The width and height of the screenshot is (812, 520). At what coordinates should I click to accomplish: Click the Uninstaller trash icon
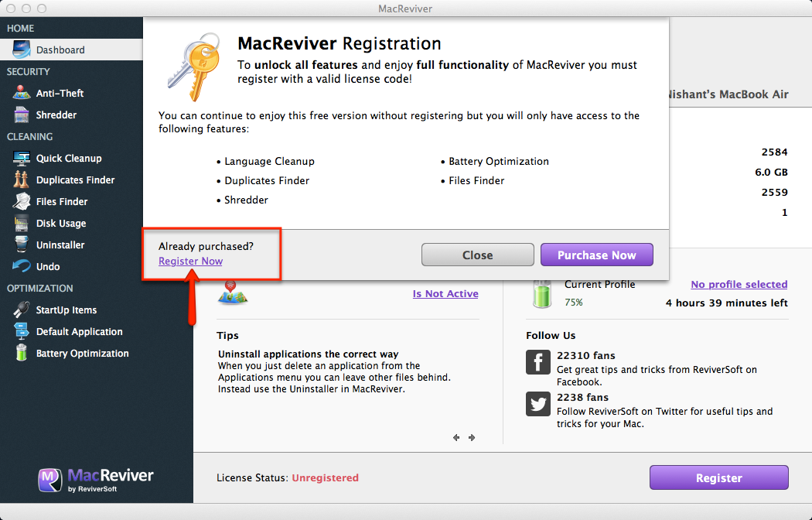tap(21, 245)
